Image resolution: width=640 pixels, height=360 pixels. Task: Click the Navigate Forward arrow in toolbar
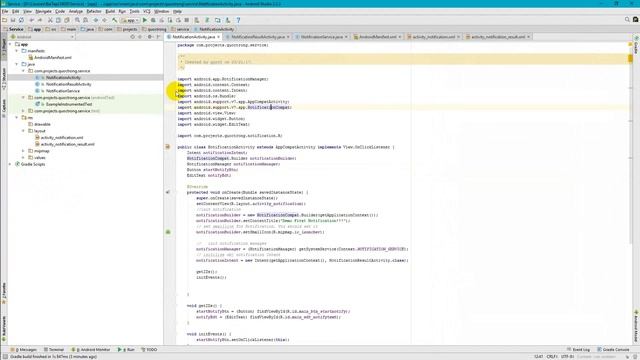[104, 20]
